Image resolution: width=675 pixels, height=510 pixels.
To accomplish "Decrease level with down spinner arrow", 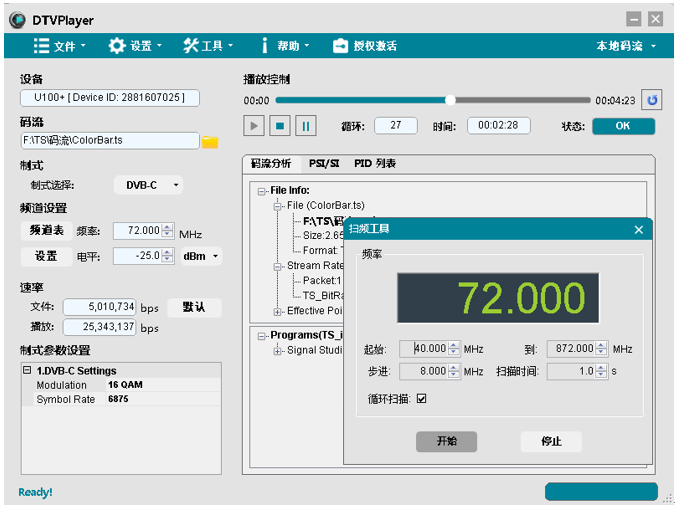I will point(167,260).
